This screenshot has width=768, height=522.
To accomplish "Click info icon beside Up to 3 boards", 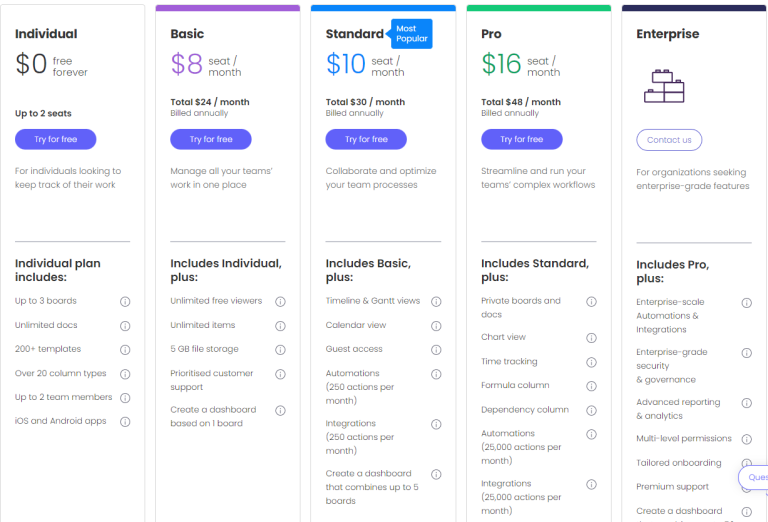I will (x=125, y=302).
